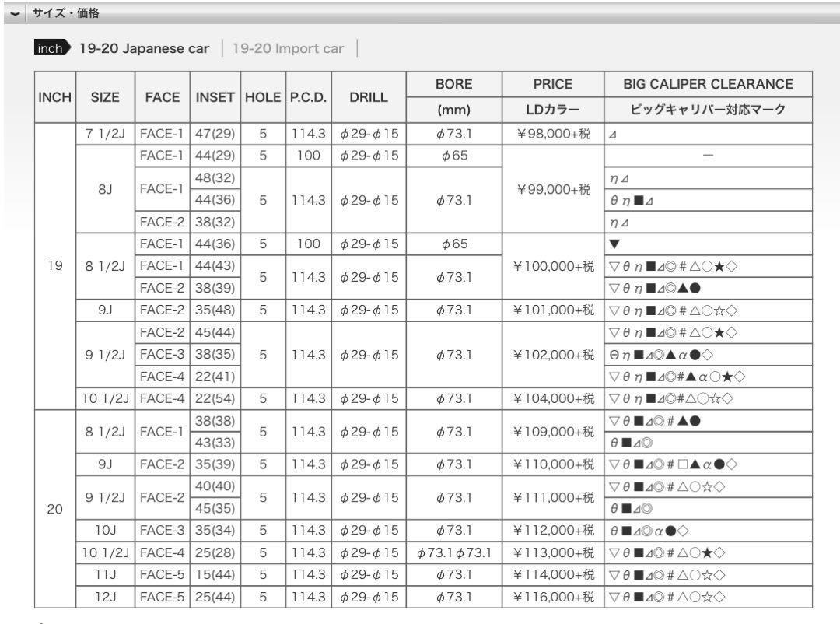This screenshot has width=840, height=624.
Task: Click the φ73.1 φ73.1 bore cell
Action: point(453,552)
